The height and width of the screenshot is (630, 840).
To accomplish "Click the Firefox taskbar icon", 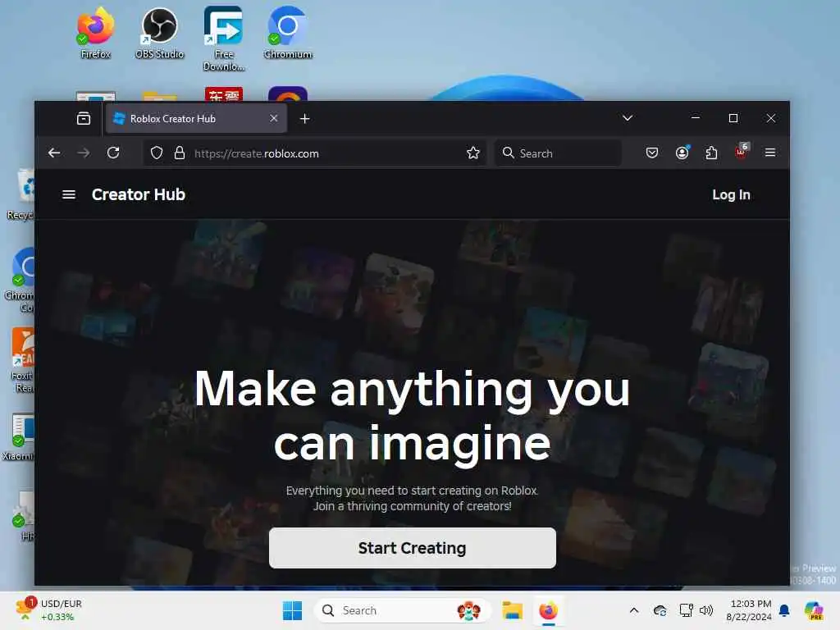I will pyautogui.click(x=549, y=610).
